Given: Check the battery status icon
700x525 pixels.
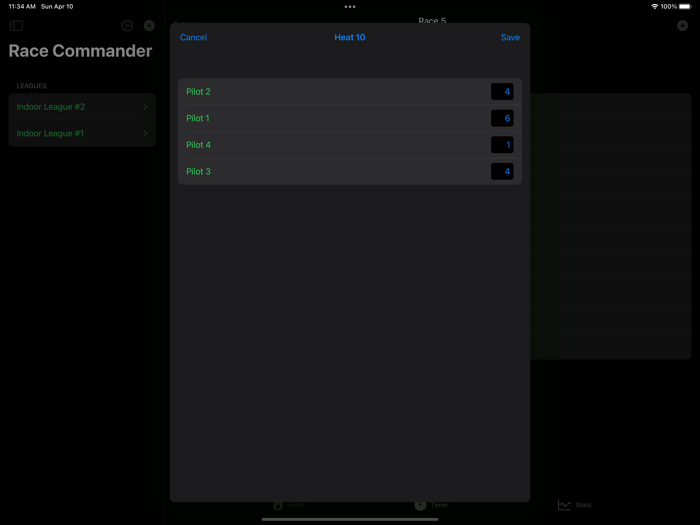Looking at the screenshot, I should 685,7.
